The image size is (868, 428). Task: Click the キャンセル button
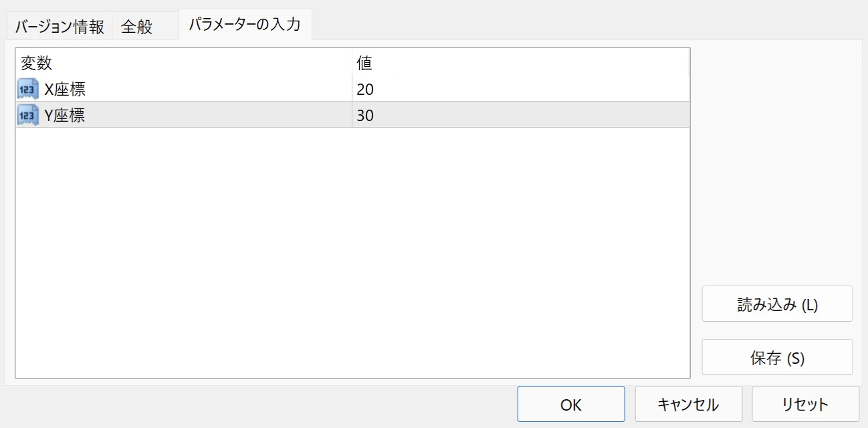[688, 404]
